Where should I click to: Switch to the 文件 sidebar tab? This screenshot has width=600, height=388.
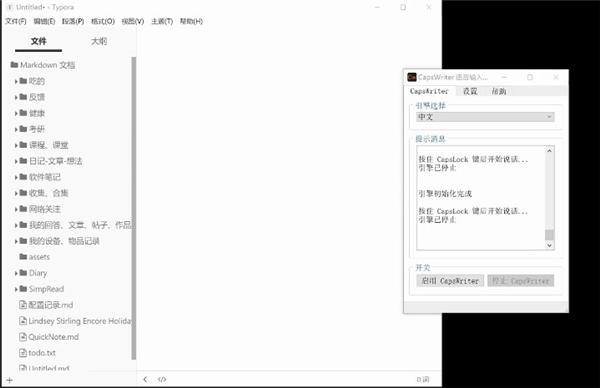tap(39, 41)
